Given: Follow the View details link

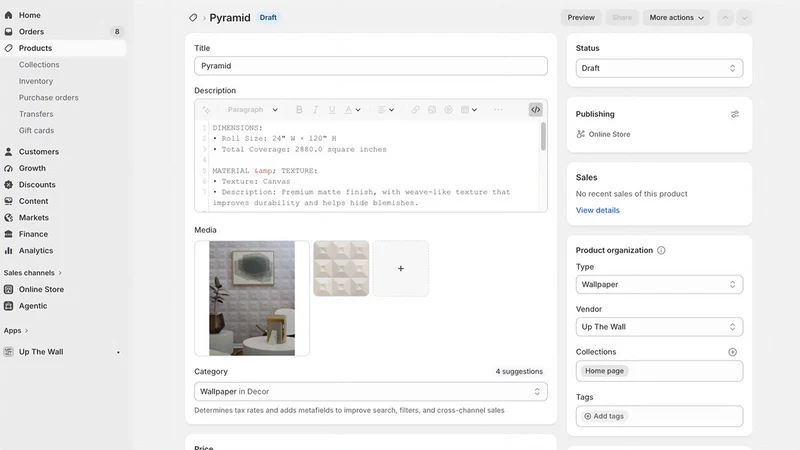Looking at the screenshot, I should [597, 210].
